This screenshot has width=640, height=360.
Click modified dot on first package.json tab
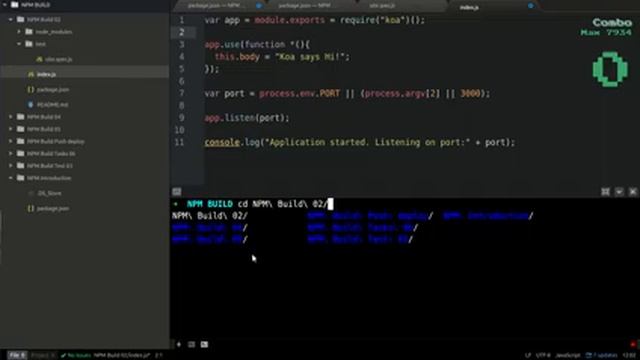pyautogui.click(x=259, y=6)
